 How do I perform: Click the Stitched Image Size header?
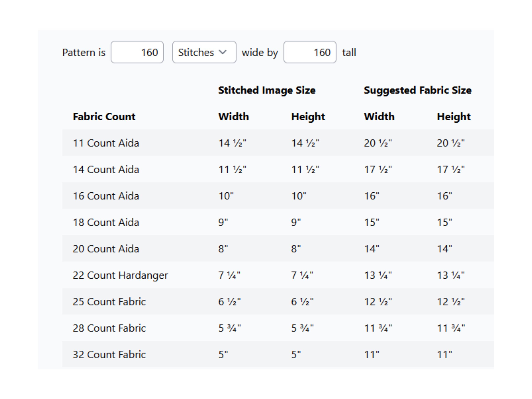coord(267,90)
